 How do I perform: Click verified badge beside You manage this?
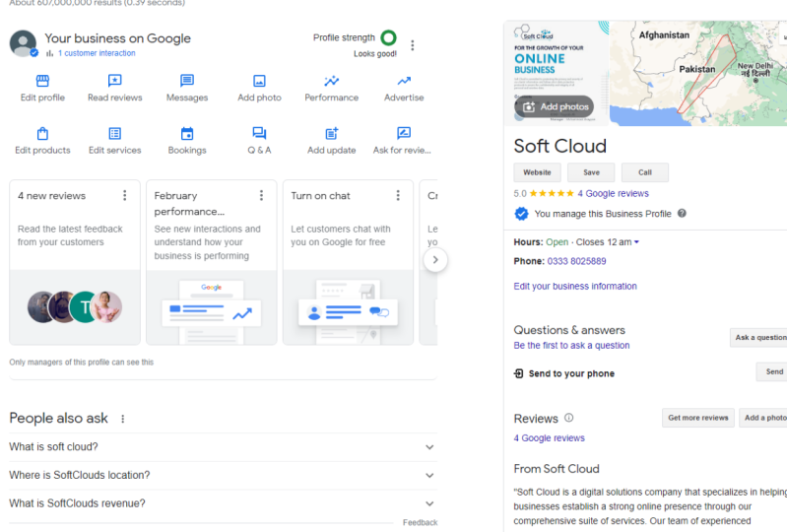521,214
